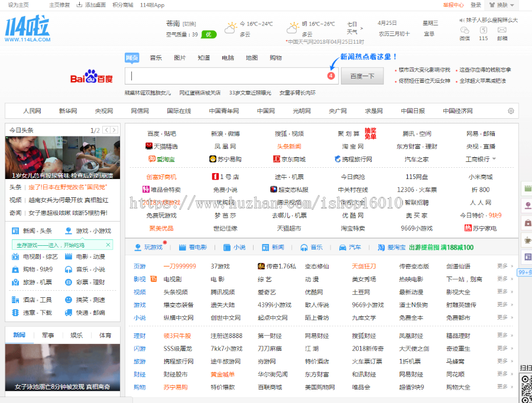The width and height of the screenshot is (532, 403).
Task: Expand seven-day weather forecast arrow
Action: coord(362,28)
